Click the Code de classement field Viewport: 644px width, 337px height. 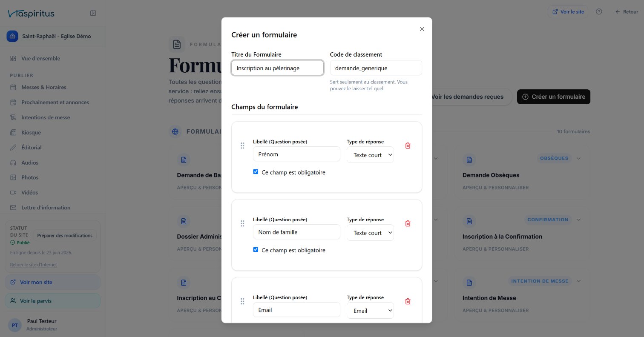[x=376, y=68]
